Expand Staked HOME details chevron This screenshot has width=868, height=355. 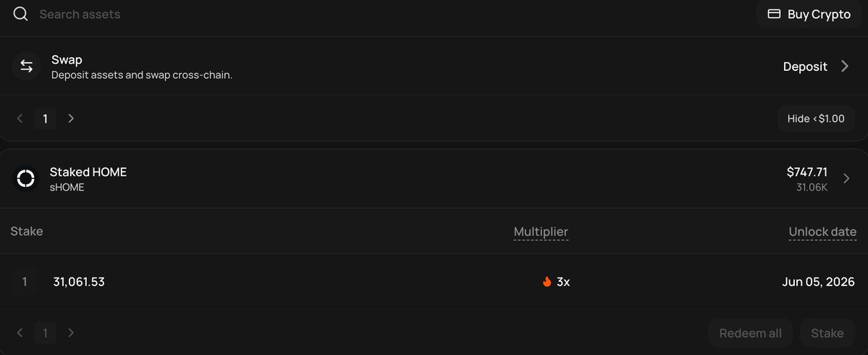[846, 178]
